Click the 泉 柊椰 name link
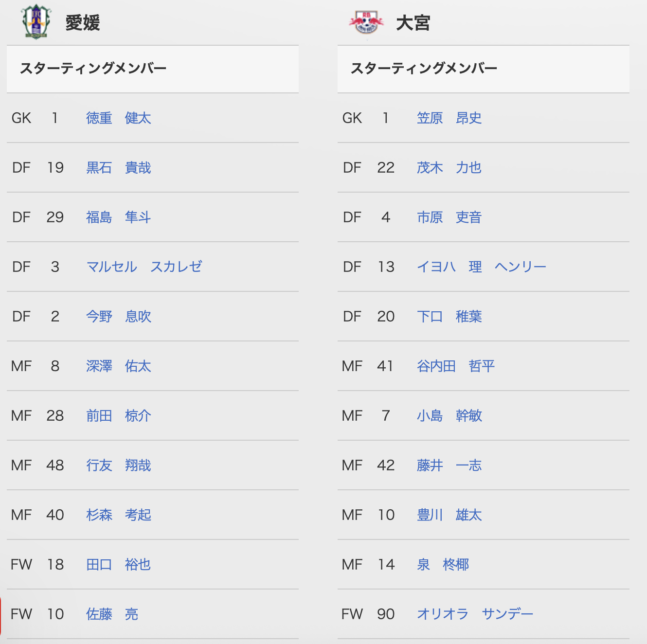 click(443, 564)
